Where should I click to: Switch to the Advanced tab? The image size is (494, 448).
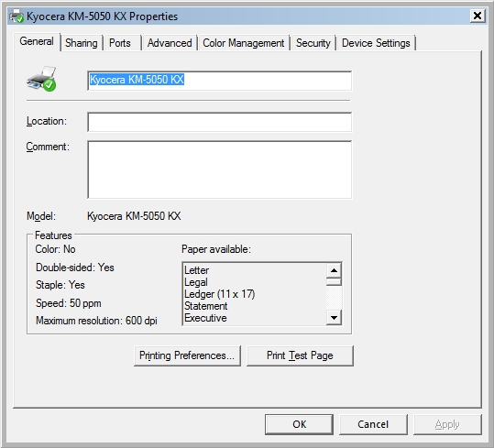(170, 43)
